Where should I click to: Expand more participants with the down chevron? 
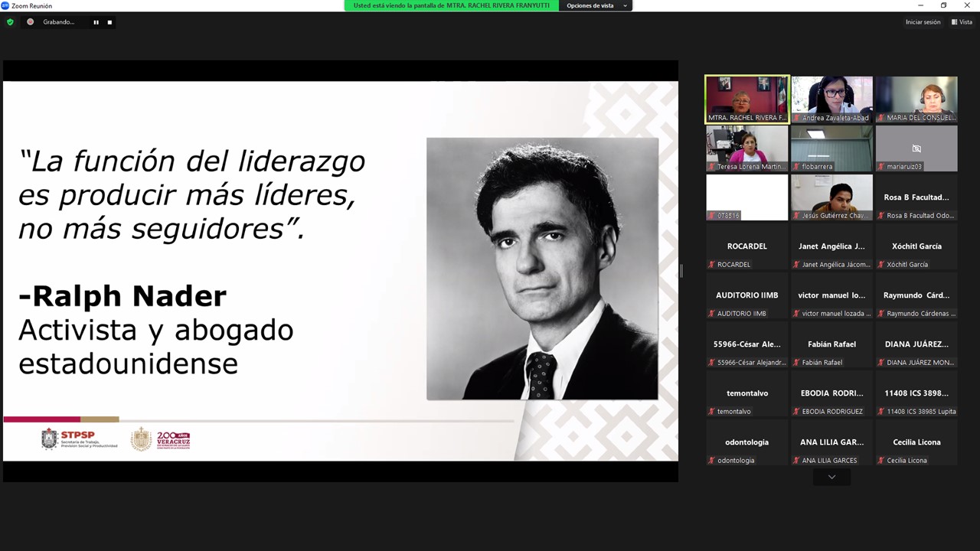point(831,477)
